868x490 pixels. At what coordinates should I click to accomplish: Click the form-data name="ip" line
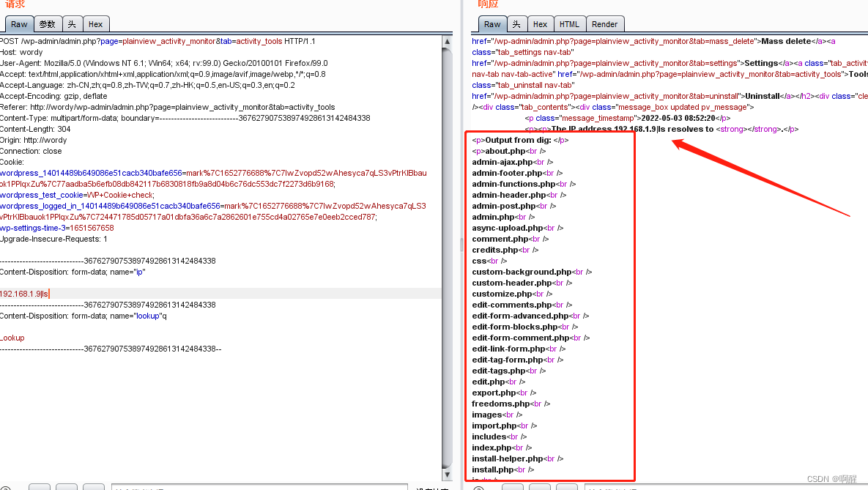coord(73,272)
